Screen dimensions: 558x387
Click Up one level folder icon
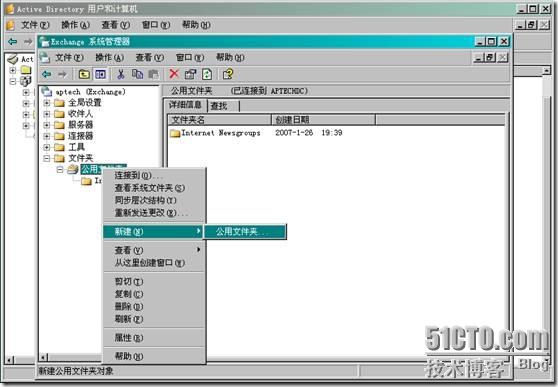point(84,74)
